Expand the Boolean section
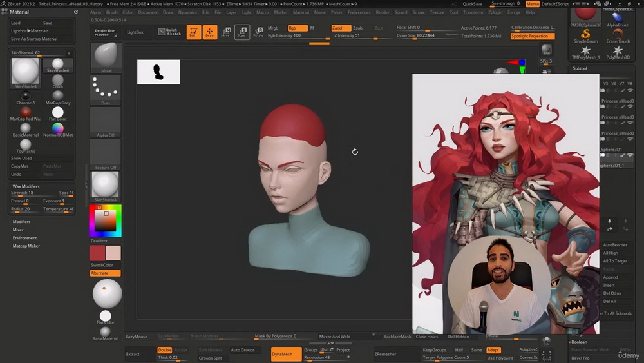The image size is (644, 363). tap(579, 342)
